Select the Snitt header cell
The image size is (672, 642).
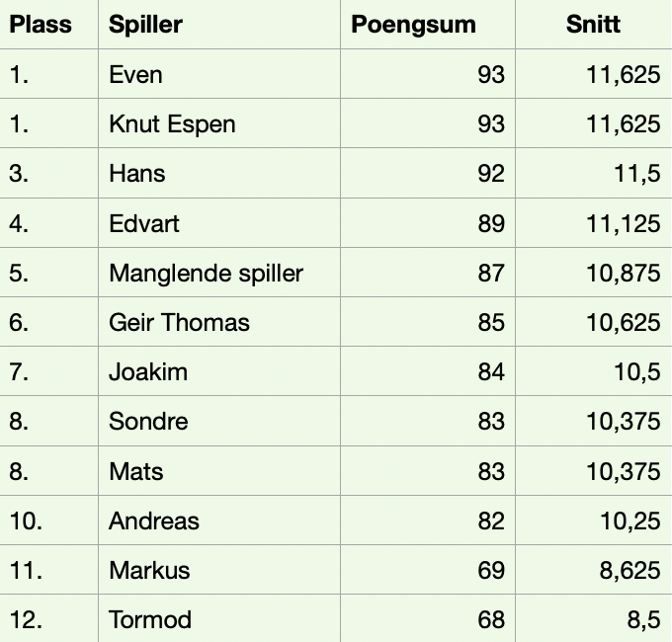point(593,25)
